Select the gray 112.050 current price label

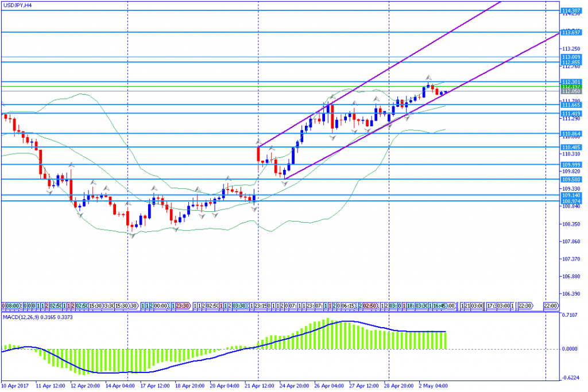570,92
